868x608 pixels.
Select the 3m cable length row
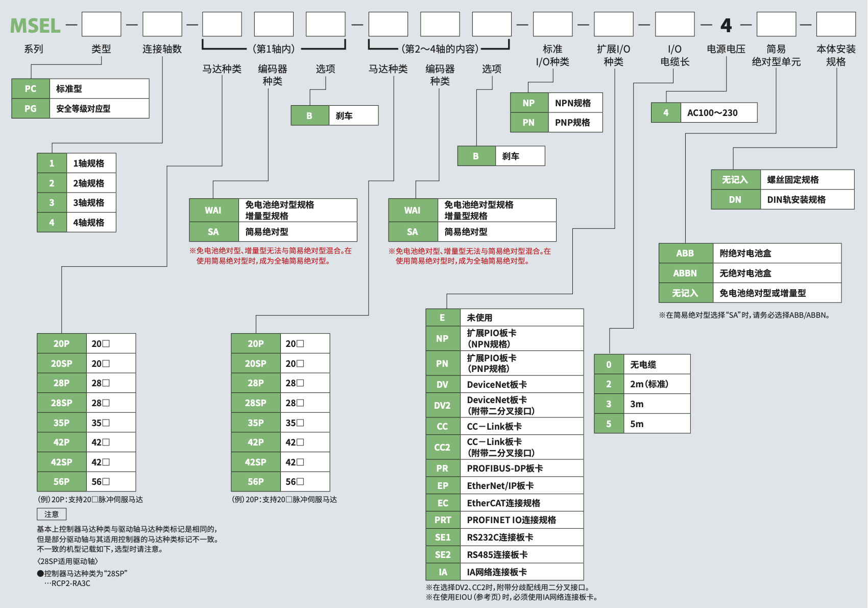click(642, 404)
